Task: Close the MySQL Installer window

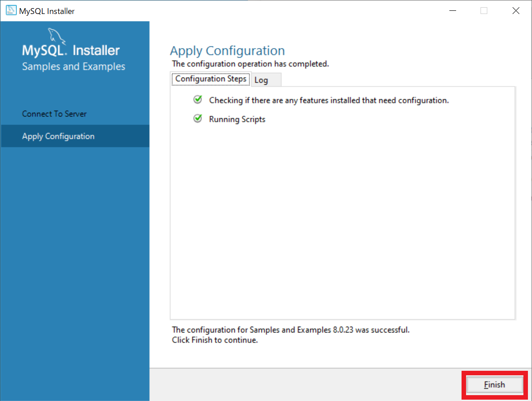Action: coord(516,11)
